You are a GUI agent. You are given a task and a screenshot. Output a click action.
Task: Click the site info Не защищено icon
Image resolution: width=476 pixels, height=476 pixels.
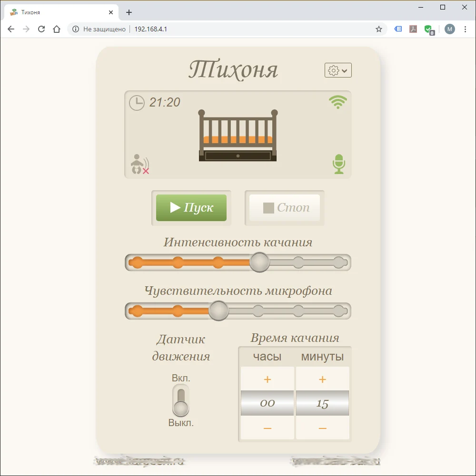click(x=76, y=29)
